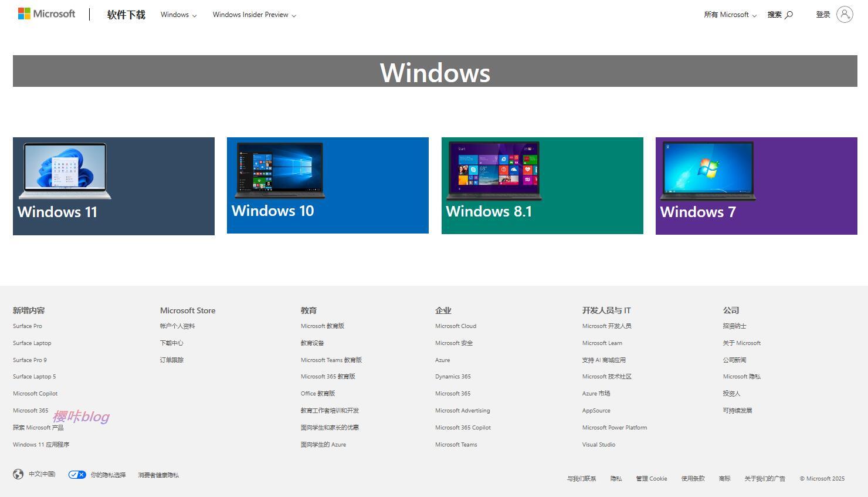Open 你的隐私选择 link text
Viewport: 868px width, 497px height.
(108, 475)
